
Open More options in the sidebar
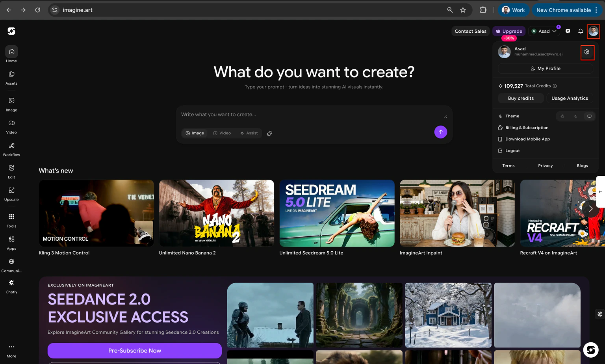click(11, 351)
